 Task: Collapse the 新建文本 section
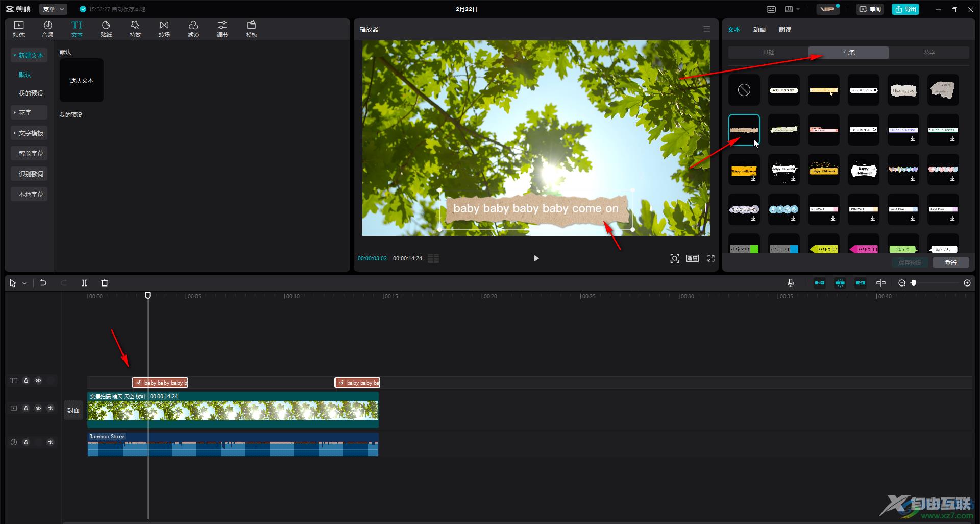[x=29, y=55]
